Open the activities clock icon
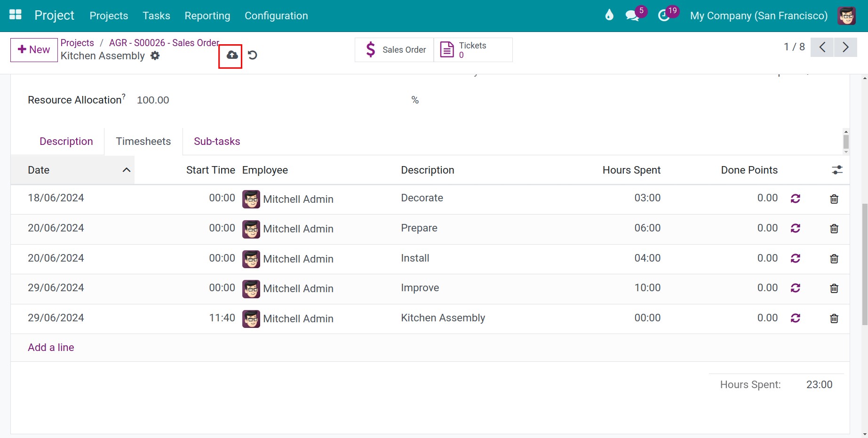 pos(664,16)
